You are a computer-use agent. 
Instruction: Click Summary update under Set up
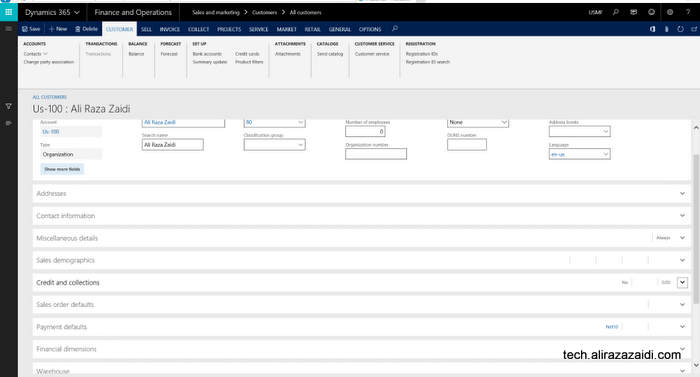[x=210, y=62]
